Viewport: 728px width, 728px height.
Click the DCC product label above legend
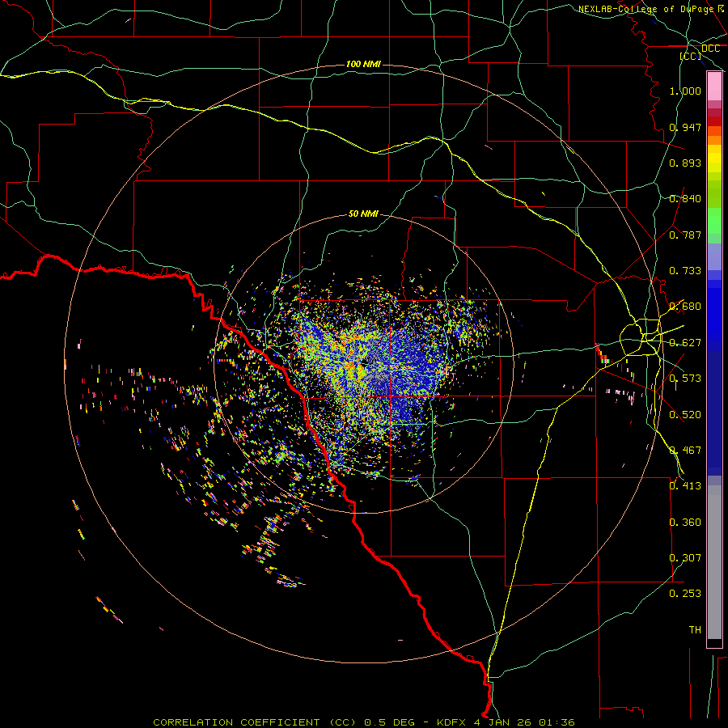[710, 49]
